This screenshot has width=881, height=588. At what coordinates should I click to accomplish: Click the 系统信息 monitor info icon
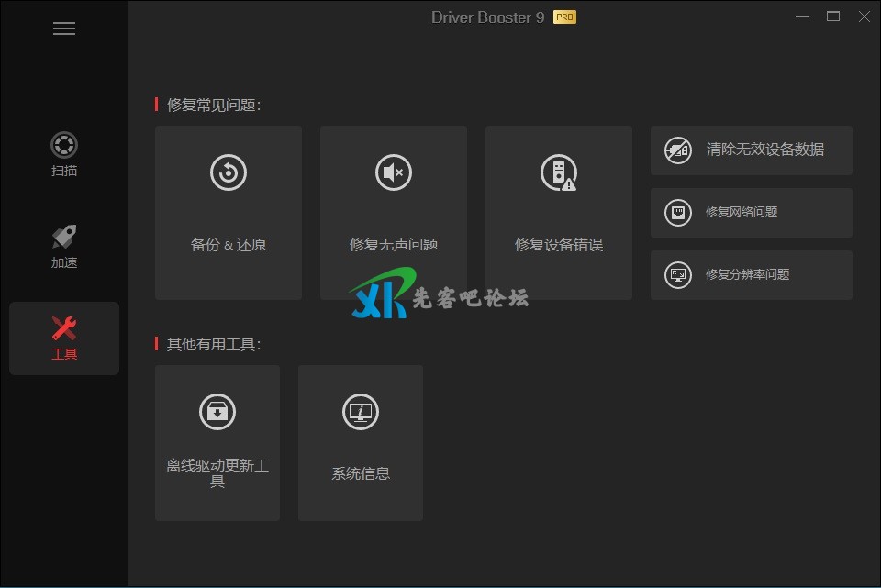(x=361, y=412)
